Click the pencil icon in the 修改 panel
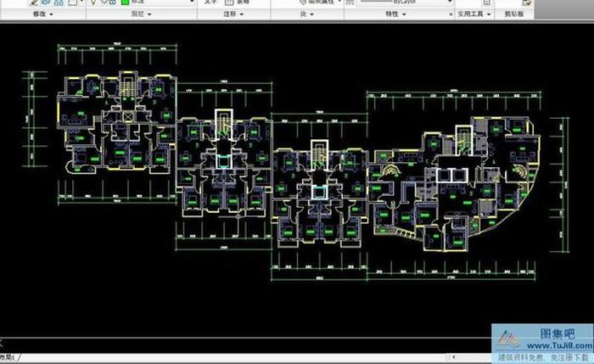This screenshot has width=594, height=364. [36, 3]
